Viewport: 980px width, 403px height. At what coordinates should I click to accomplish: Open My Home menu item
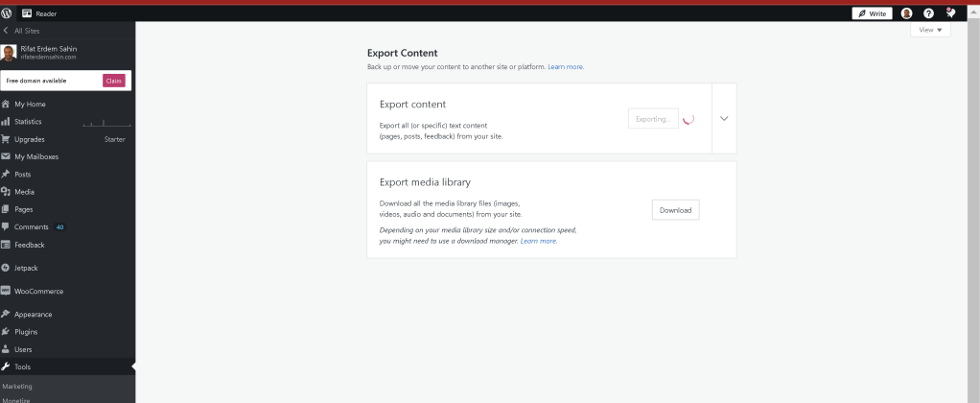point(67,104)
